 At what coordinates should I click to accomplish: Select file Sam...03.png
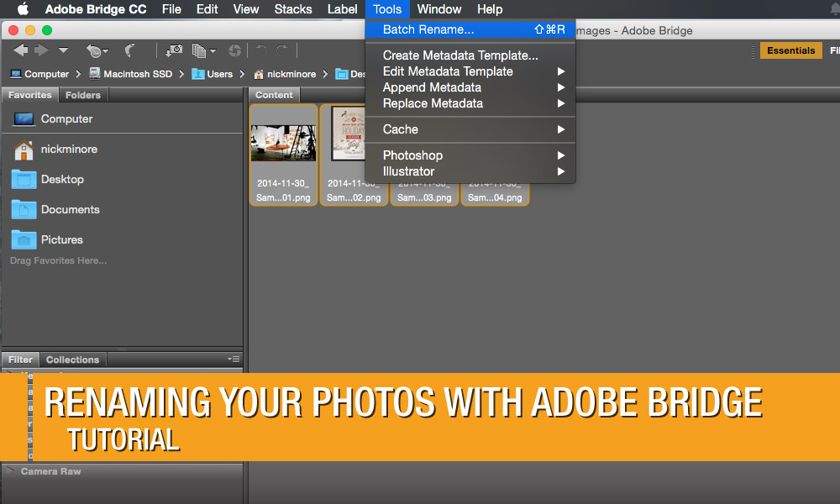click(424, 194)
